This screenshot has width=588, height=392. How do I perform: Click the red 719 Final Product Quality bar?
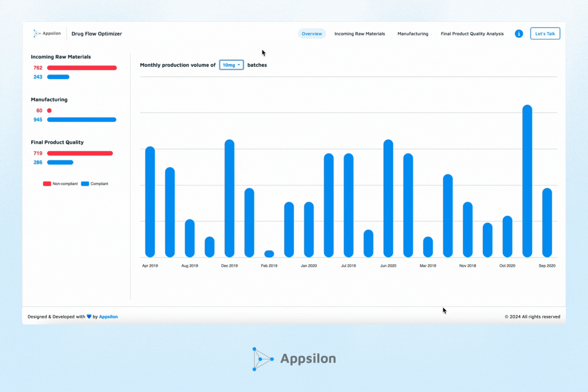pyautogui.click(x=80, y=153)
